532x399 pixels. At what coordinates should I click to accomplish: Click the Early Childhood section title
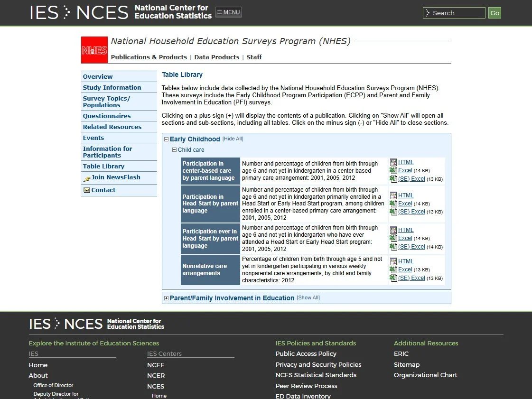coord(195,139)
